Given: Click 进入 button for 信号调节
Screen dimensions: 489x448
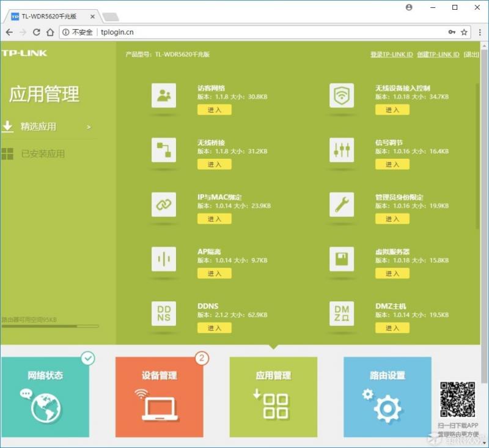Looking at the screenshot, I should pos(392,164).
